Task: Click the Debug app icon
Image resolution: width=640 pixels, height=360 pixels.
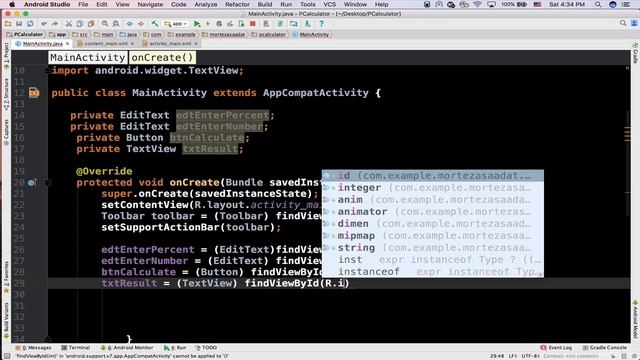Action: (x=219, y=24)
